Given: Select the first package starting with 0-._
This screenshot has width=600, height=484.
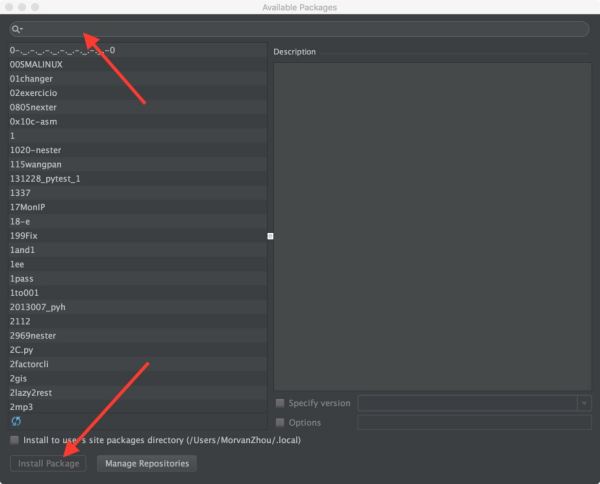Looking at the screenshot, I should tap(138, 50).
